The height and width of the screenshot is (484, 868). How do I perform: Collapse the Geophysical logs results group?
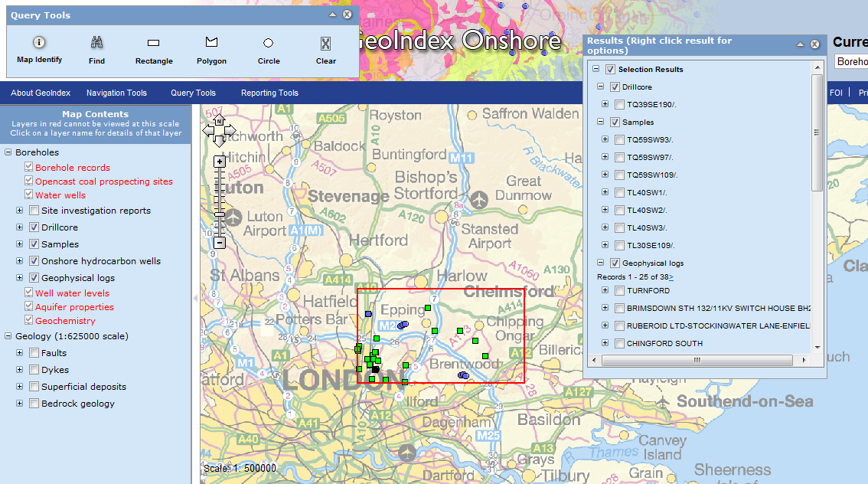point(600,263)
